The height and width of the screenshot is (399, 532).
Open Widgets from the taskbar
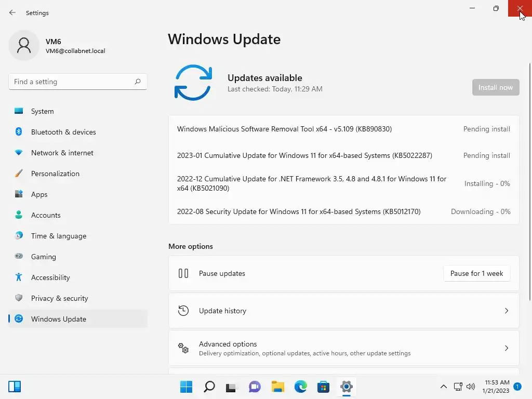(x=15, y=387)
